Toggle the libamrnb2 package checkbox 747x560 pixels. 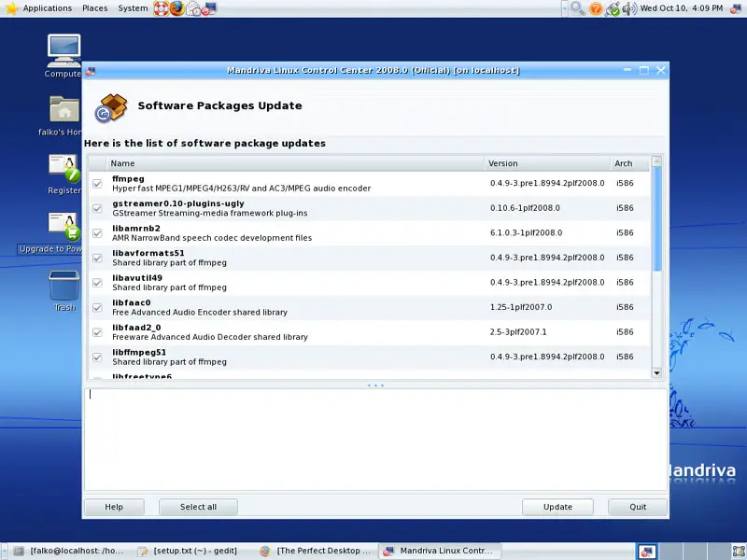coord(97,232)
